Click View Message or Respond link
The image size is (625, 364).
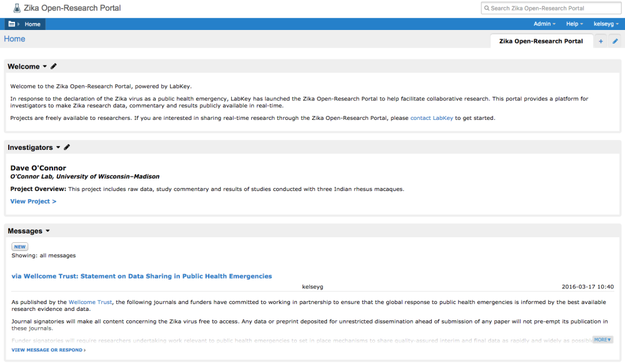[x=48, y=350]
